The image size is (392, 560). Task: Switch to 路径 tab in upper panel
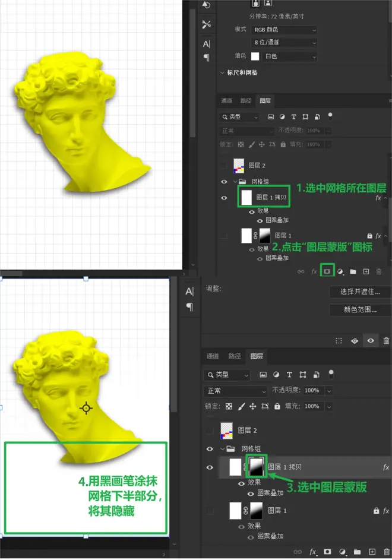point(245,101)
